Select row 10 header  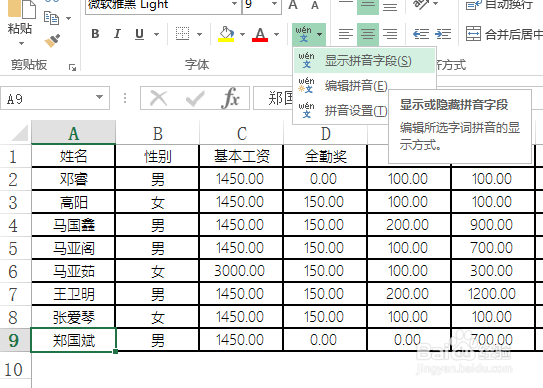tap(15, 369)
